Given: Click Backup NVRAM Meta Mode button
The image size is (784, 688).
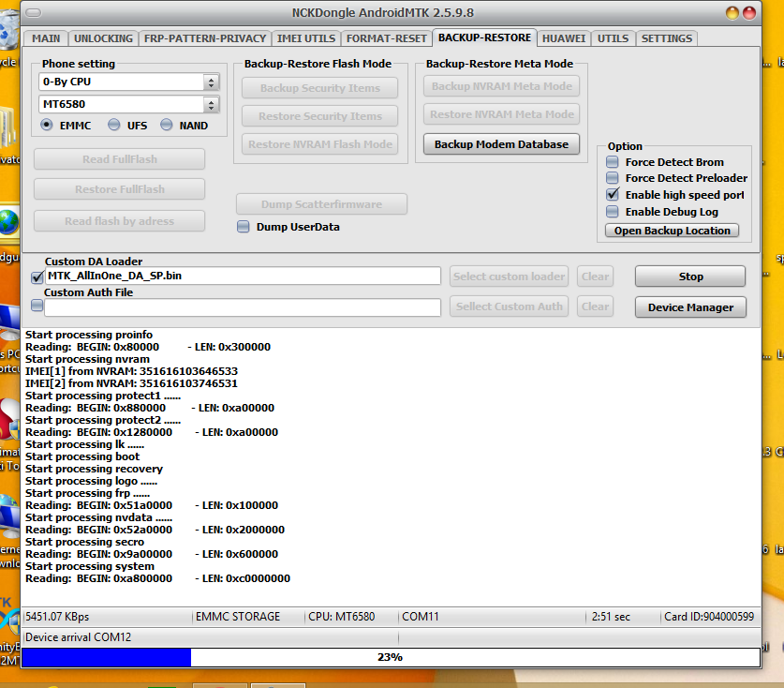Looking at the screenshot, I should pos(501,86).
